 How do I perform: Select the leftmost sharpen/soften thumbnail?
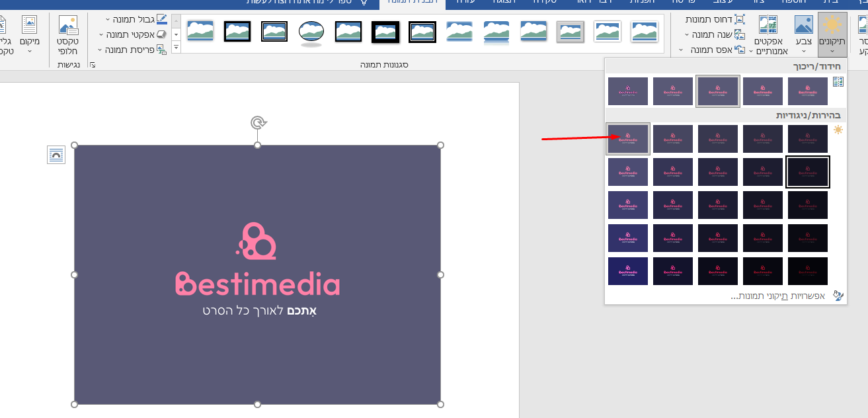[x=628, y=91]
